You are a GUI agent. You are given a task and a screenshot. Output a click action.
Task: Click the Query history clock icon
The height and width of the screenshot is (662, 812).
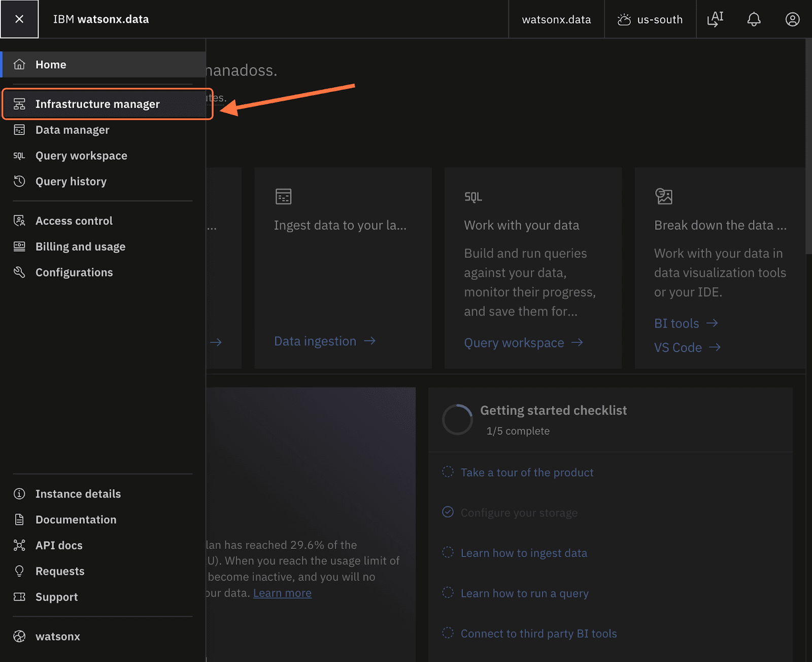tap(19, 181)
